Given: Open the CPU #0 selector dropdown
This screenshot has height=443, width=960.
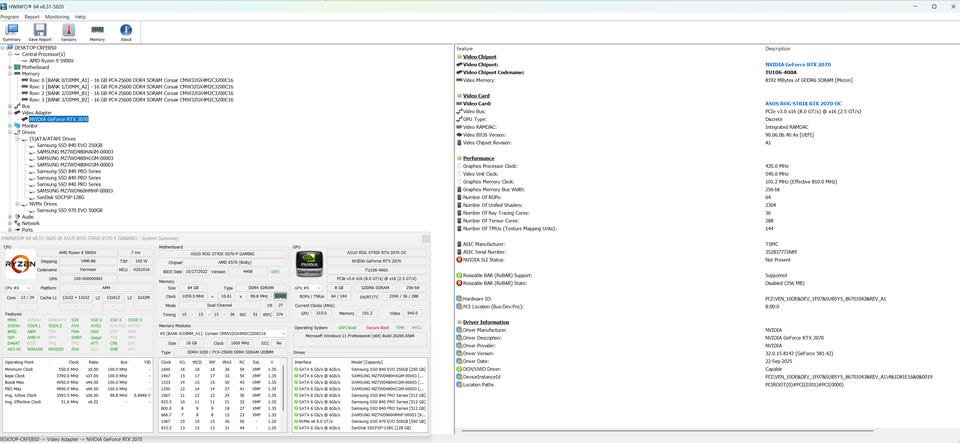Looking at the screenshot, I should pos(20,287).
